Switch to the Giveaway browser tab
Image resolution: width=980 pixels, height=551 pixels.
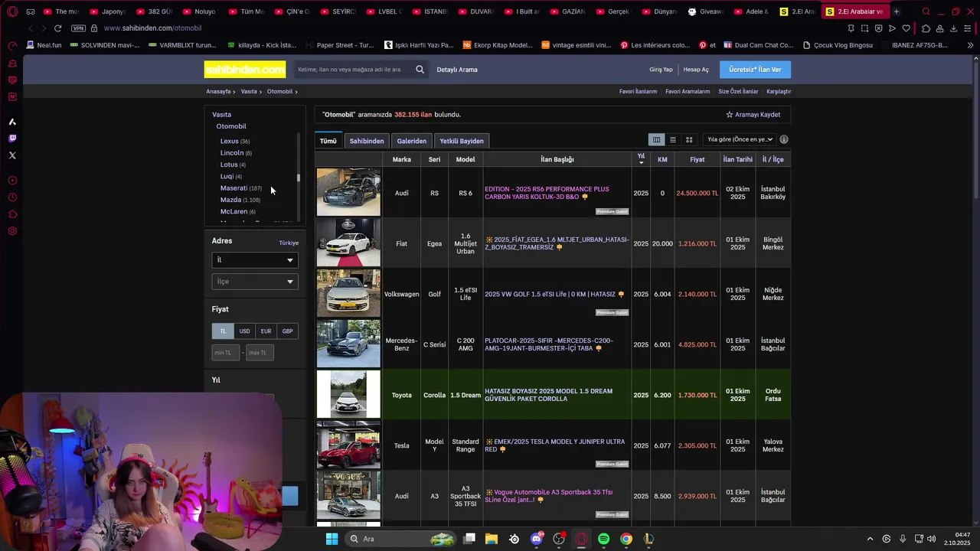pyautogui.click(x=704, y=11)
